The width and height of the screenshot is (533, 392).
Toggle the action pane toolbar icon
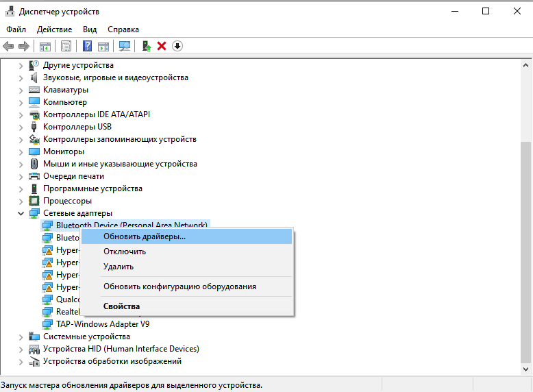103,46
